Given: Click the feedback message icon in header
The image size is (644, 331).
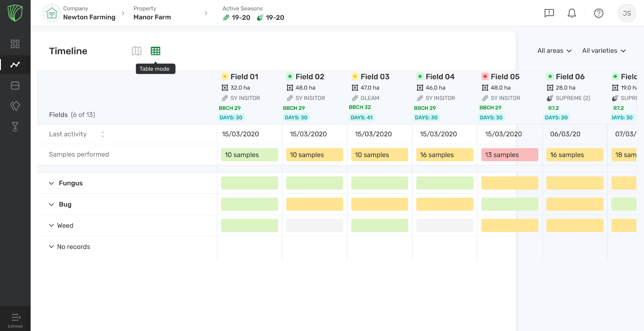Looking at the screenshot, I should coord(549,13).
